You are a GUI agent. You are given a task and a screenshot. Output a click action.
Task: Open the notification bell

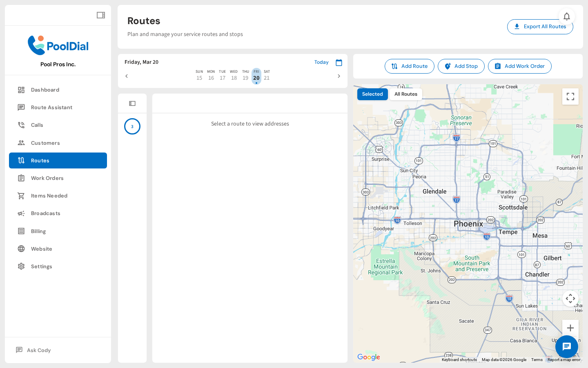[567, 16]
